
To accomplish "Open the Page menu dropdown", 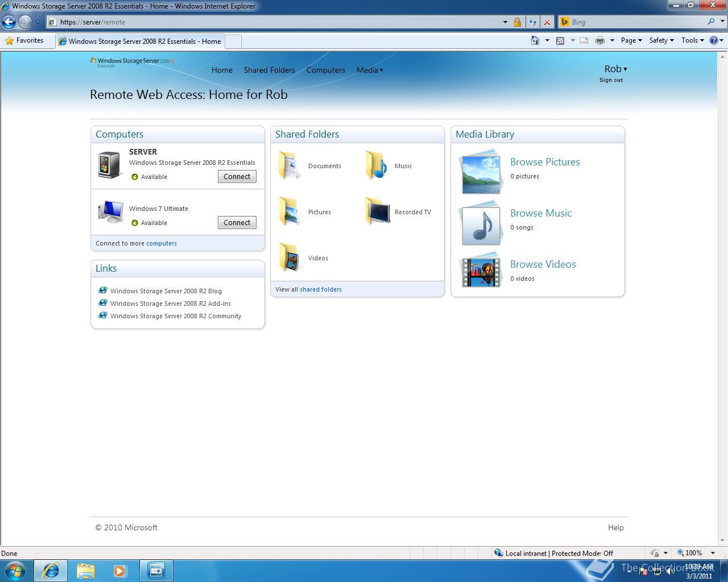I will [x=631, y=40].
